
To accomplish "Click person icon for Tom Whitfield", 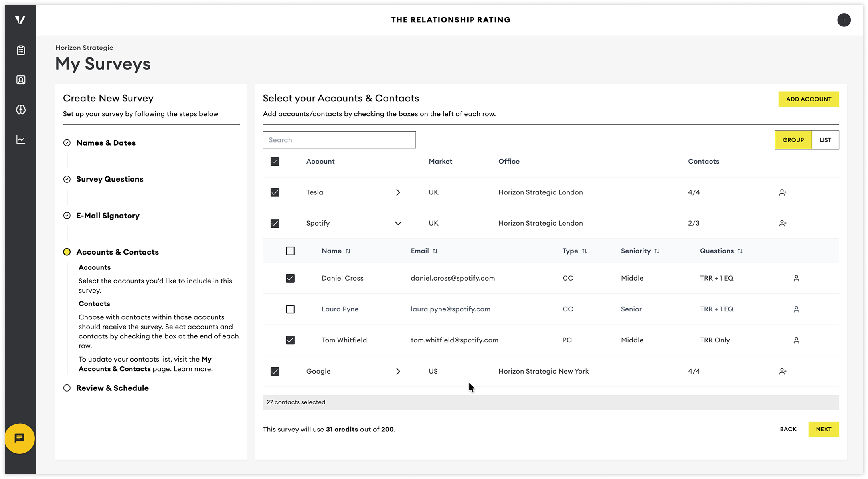I will (796, 340).
